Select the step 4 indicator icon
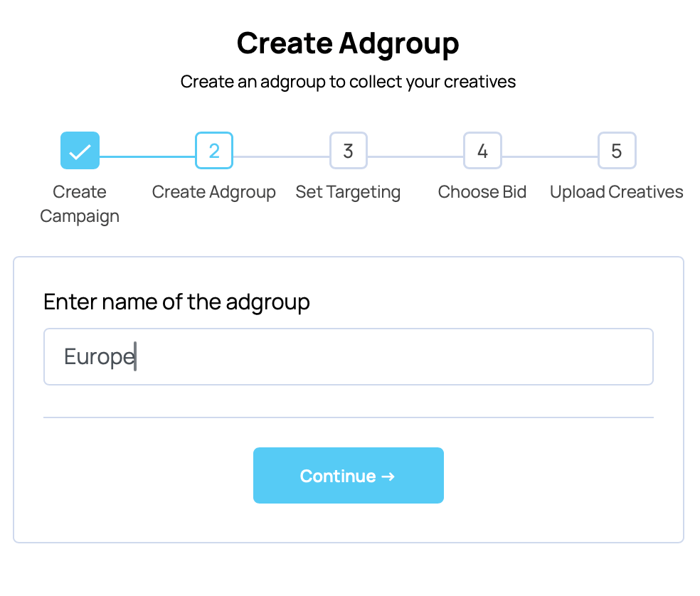Image resolution: width=700 pixels, height=596 pixels. tap(482, 150)
